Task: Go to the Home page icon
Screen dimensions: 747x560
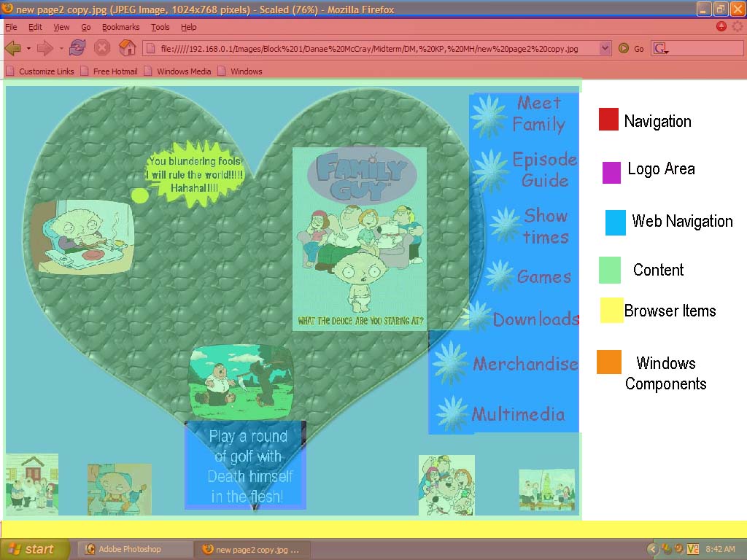Action: [x=127, y=48]
